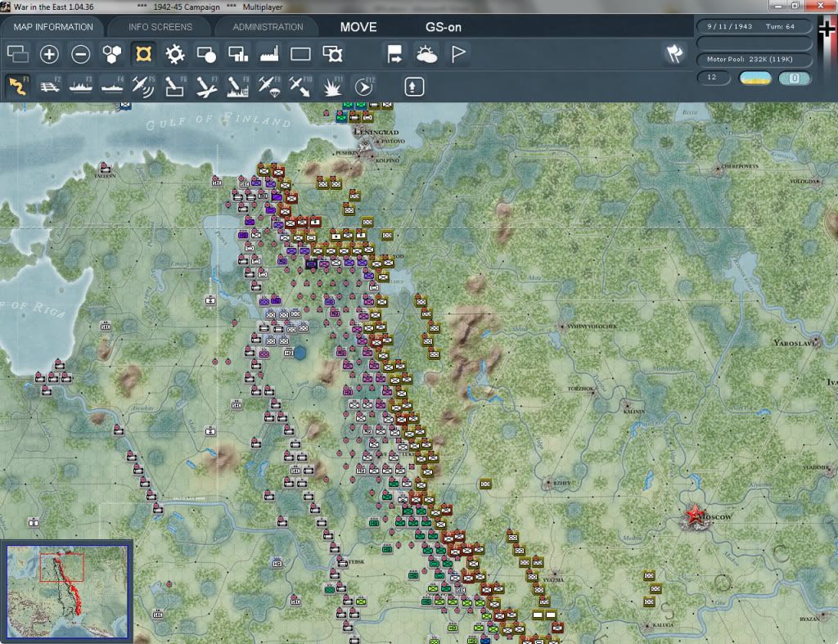The width and height of the screenshot is (838, 644).
Task: Click the red star marking Moscow
Action: point(695,515)
